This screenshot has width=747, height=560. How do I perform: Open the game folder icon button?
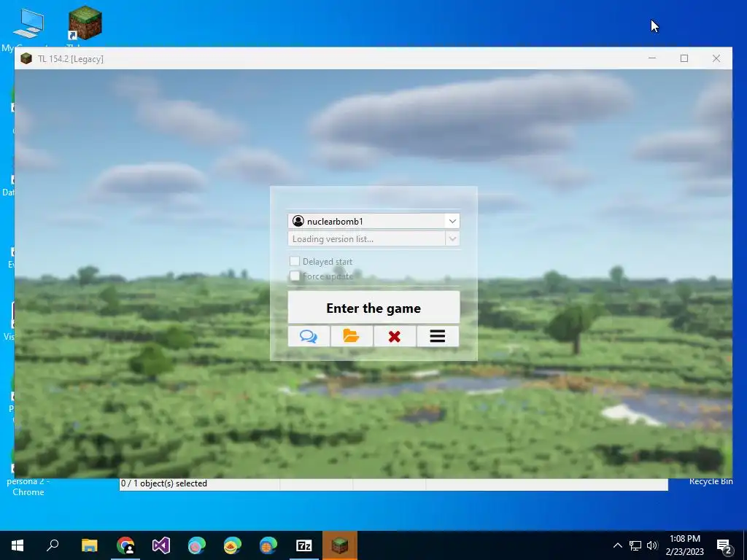352,336
